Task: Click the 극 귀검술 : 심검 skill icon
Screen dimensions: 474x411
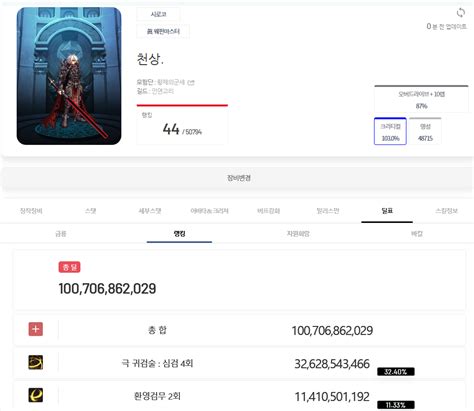Action: [x=36, y=362]
